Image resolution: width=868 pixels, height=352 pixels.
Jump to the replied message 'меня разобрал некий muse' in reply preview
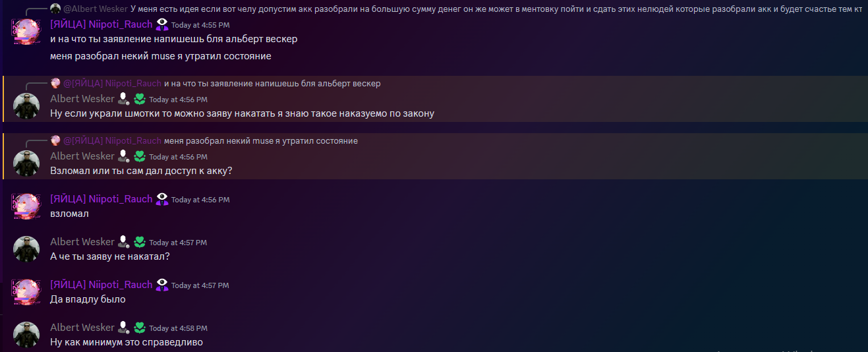point(261,140)
